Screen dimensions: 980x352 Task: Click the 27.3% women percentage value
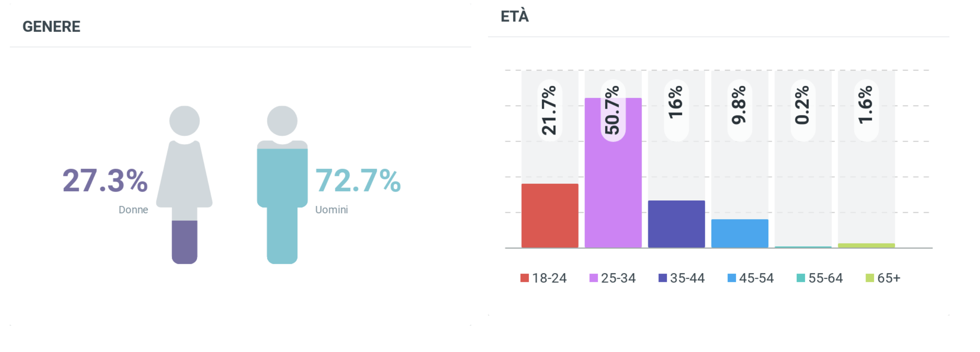pyautogui.click(x=105, y=181)
